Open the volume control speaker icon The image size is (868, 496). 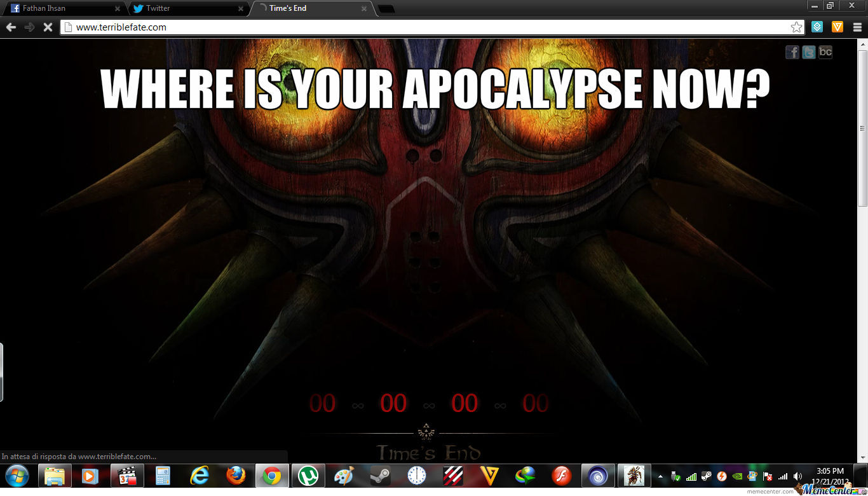(798, 476)
